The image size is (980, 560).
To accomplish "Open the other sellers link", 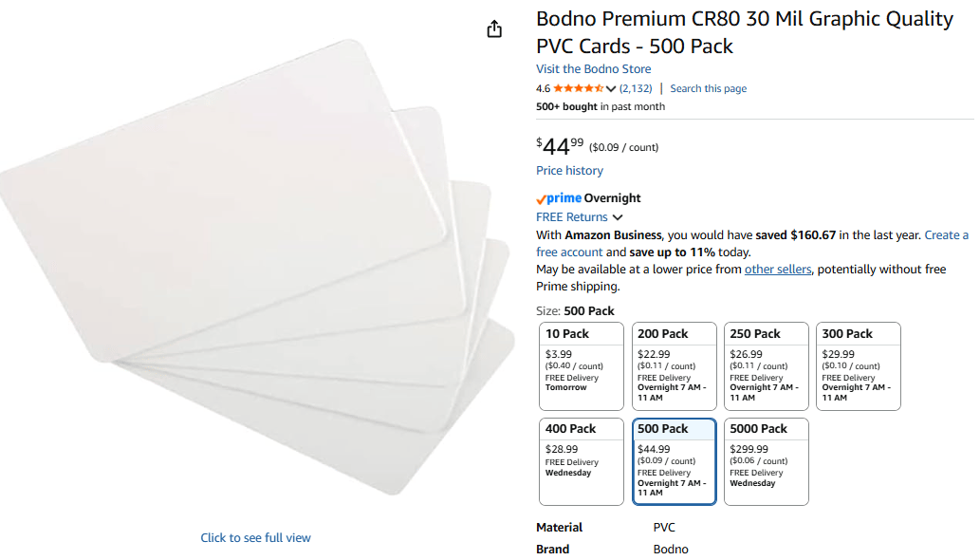I will pyautogui.click(x=778, y=269).
